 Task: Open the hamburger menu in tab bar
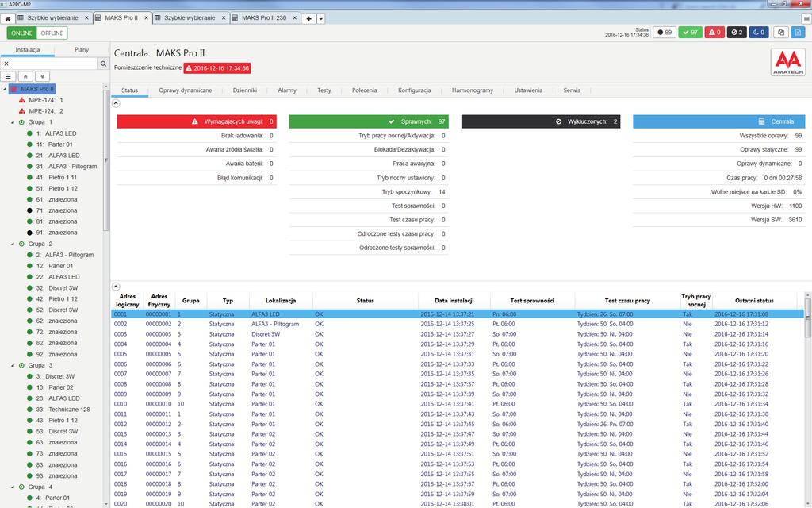tap(806, 19)
